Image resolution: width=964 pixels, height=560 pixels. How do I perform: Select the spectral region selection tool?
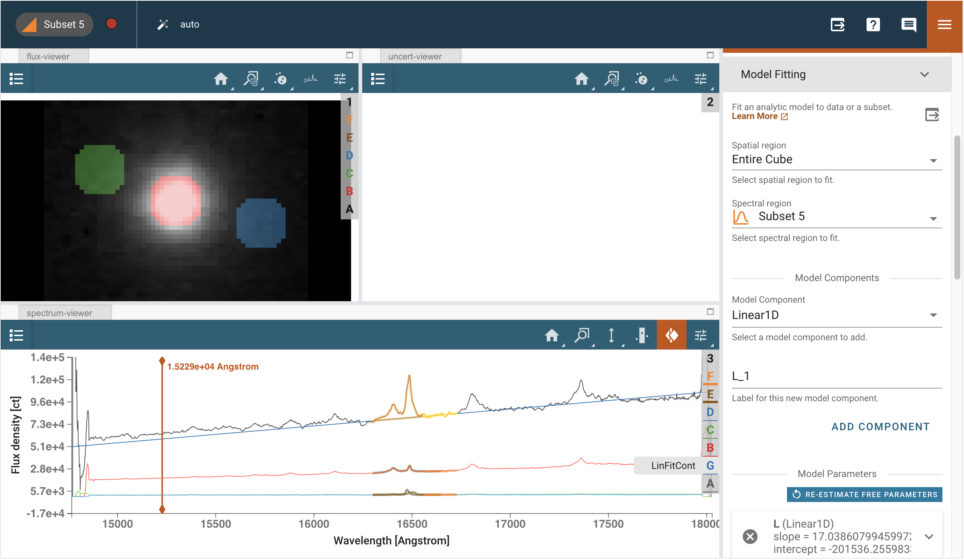pos(642,336)
